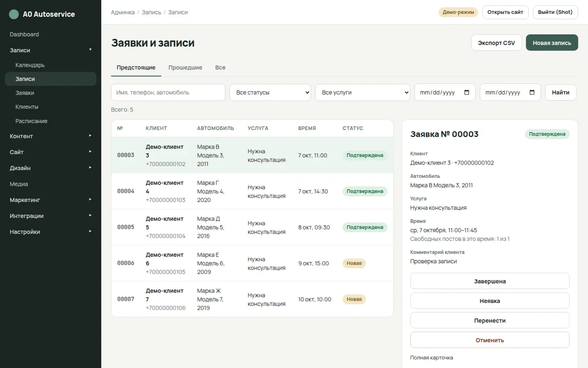Go to Заявки in the sidebar
This screenshot has height=368, width=588.
[x=50, y=93]
